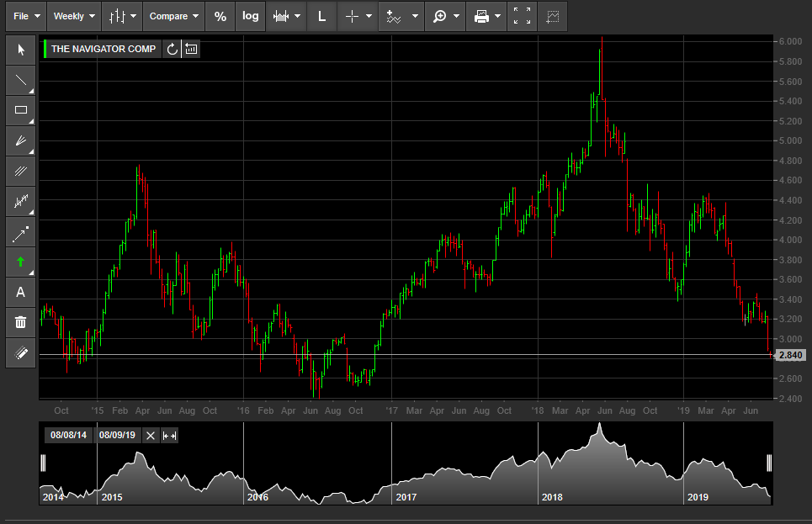
Task: Open the File menu
Action: pyautogui.click(x=26, y=17)
